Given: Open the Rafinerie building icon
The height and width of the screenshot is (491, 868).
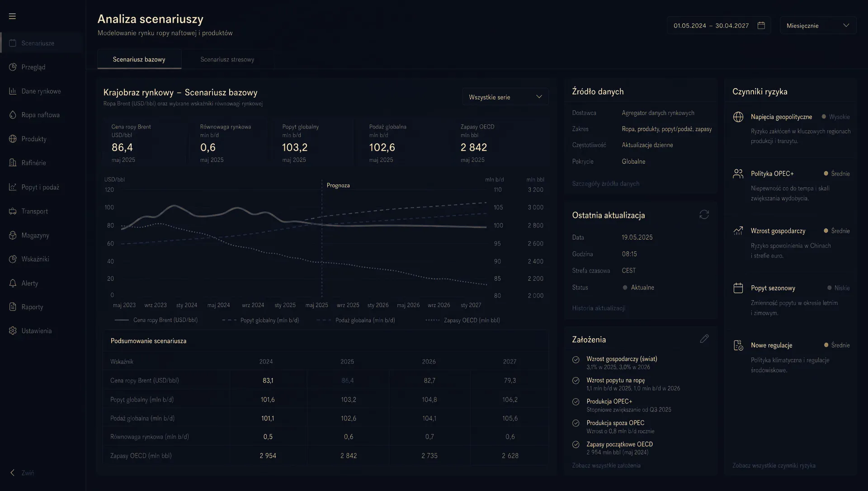Looking at the screenshot, I should [13, 163].
